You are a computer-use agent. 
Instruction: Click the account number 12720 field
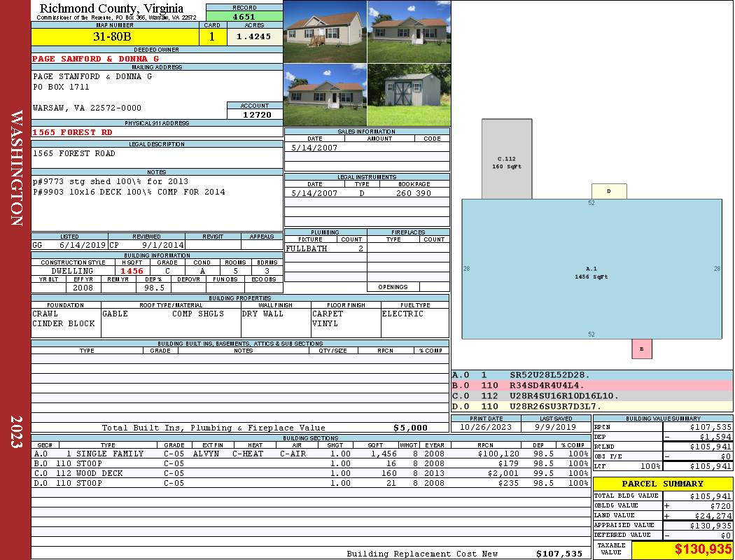click(255, 114)
